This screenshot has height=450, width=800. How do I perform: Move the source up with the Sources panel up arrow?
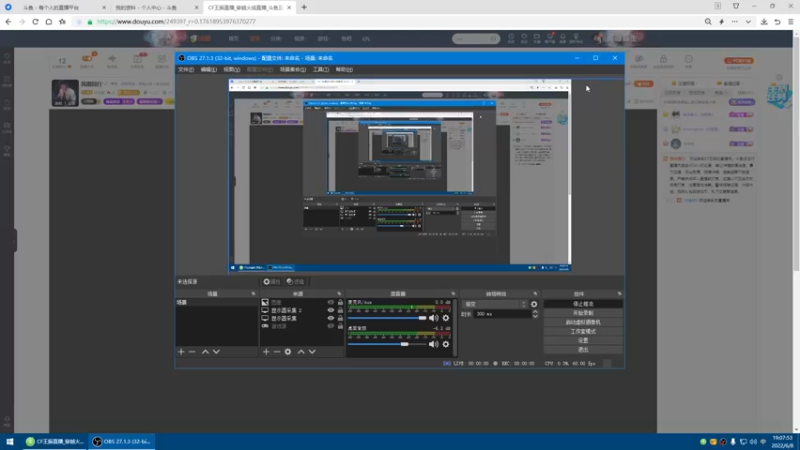301,352
